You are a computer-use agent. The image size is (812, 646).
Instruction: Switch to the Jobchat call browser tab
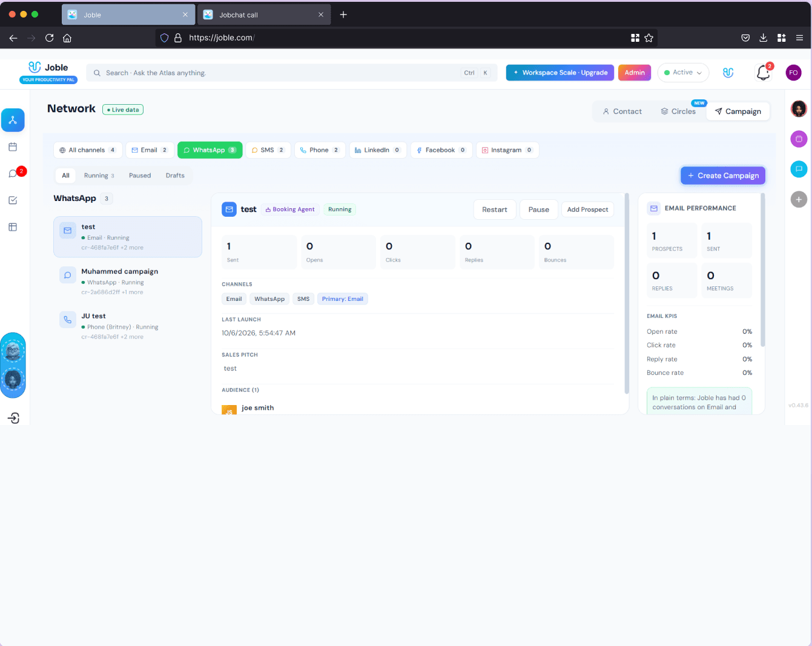coord(264,15)
